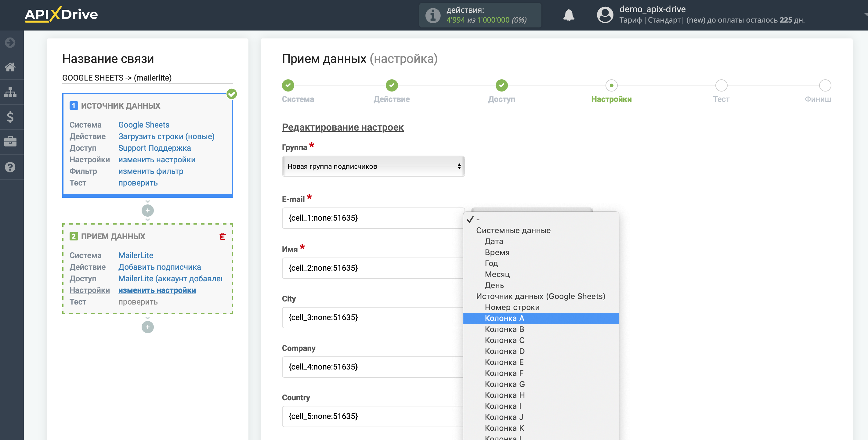Edit the connection name GOOGLE SHEETS -> (mailerlite)
The width and height of the screenshot is (868, 440).
coord(148,78)
